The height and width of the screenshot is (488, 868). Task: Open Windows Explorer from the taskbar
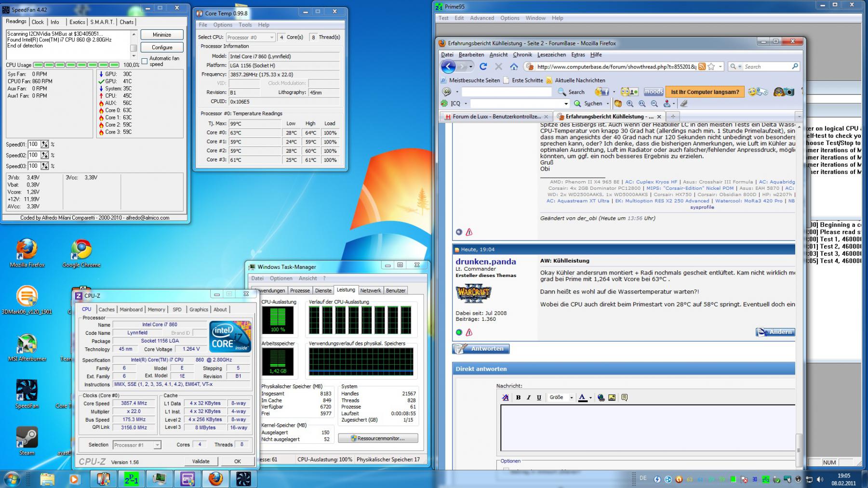point(47,479)
